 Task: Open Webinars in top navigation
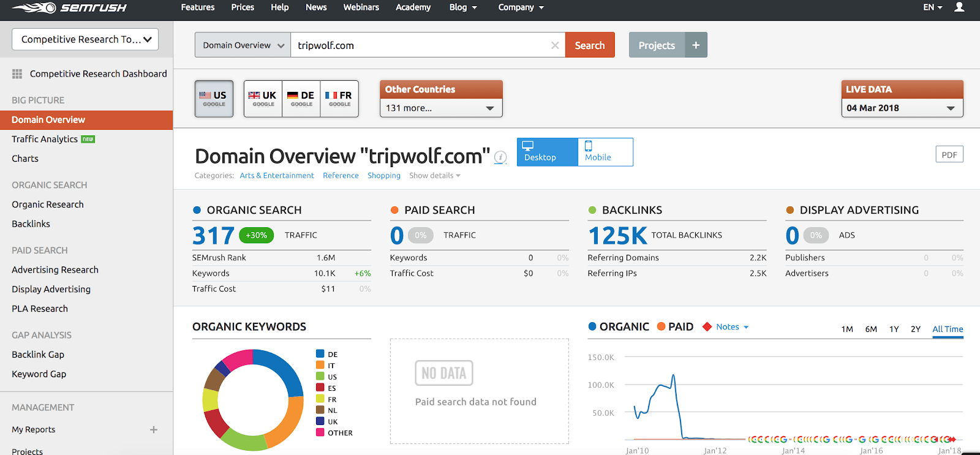click(x=361, y=7)
